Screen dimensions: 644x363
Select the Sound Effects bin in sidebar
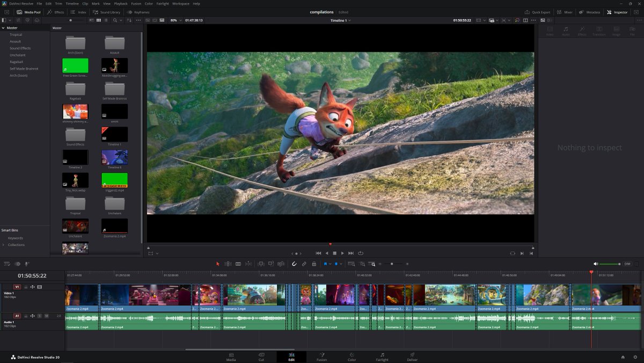click(20, 48)
